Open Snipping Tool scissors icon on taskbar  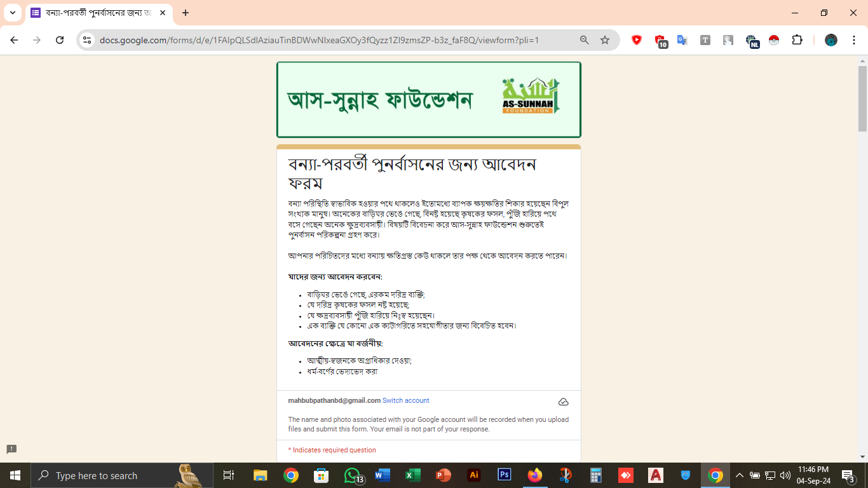click(566, 475)
